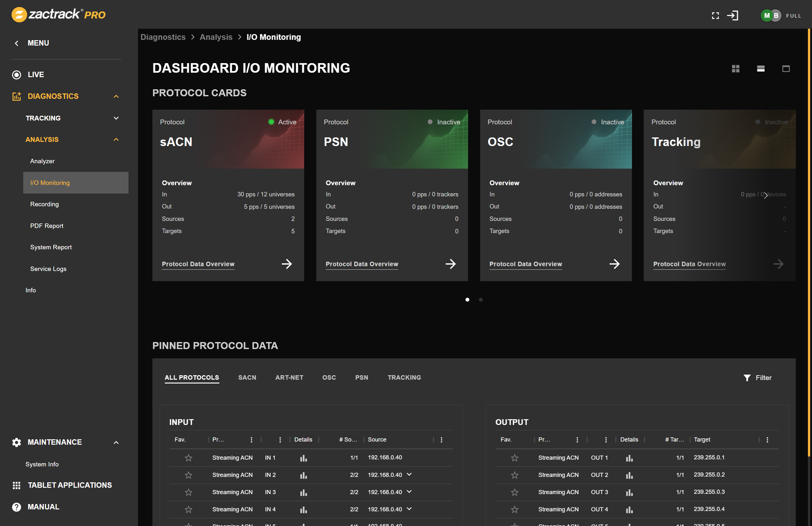Open the fullscreen icon in the top bar

tap(715, 16)
